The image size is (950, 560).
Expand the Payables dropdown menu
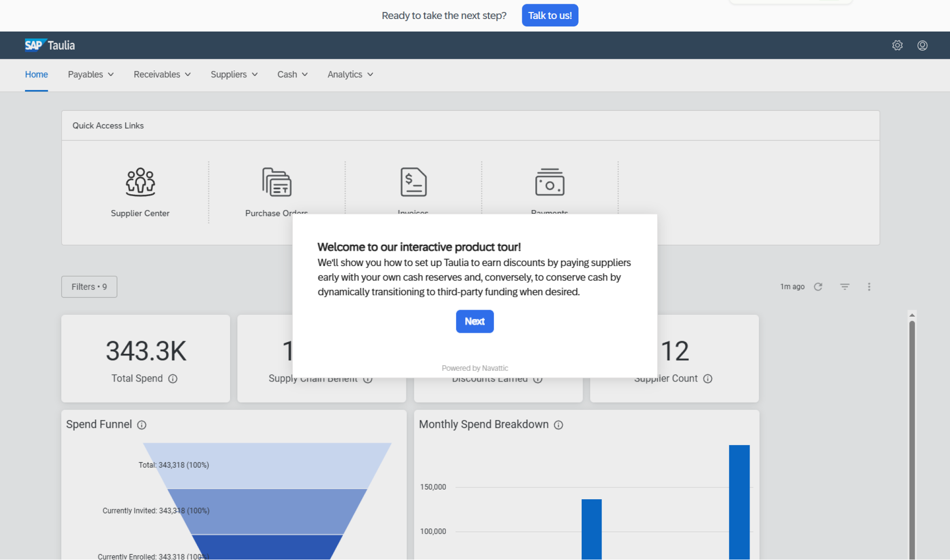90,74
